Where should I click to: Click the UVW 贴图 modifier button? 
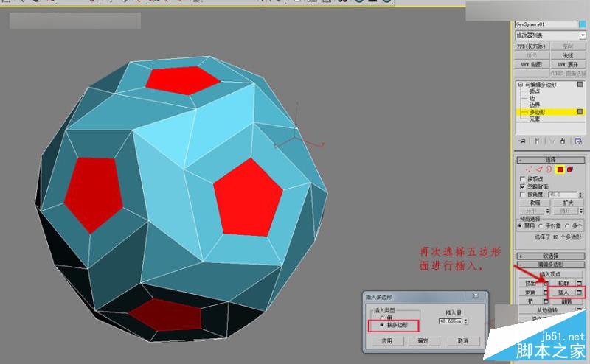532,64
